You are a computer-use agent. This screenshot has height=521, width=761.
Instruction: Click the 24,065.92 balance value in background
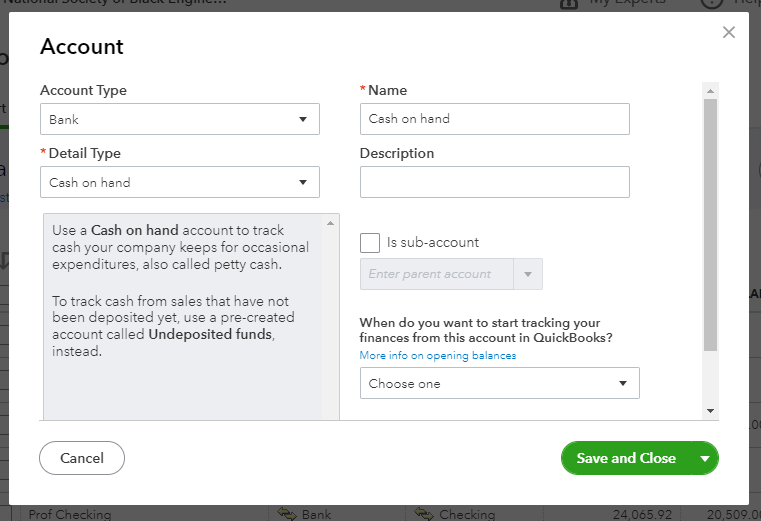coord(642,515)
